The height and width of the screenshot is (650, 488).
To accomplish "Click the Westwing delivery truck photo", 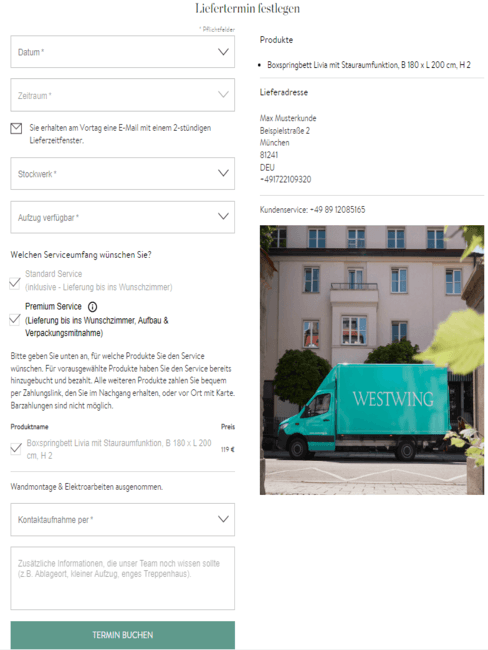I will click(x=372, y=360).
